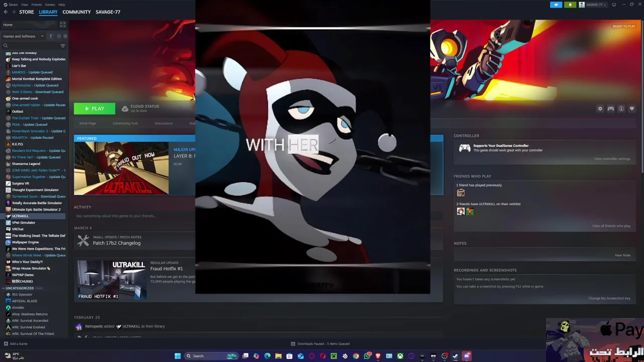Select R.E.P.O. in the game list

pyautogui.click(x=17, y=144)
